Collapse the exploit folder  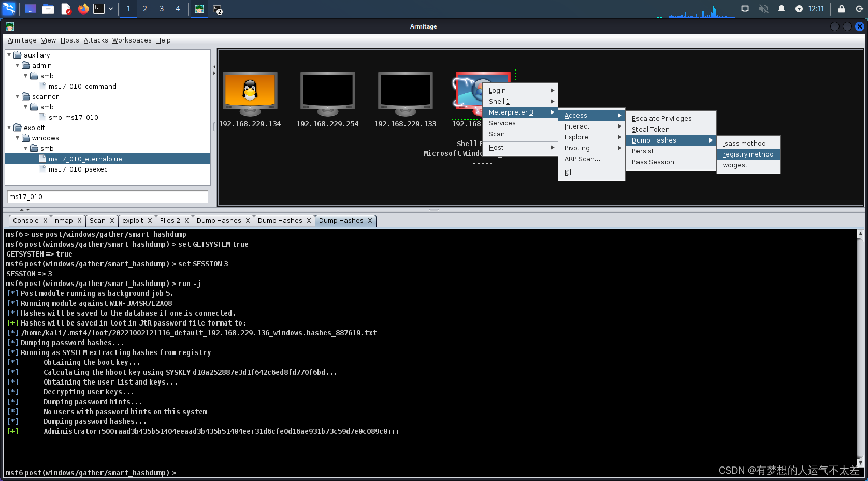(x=9, y=128)
